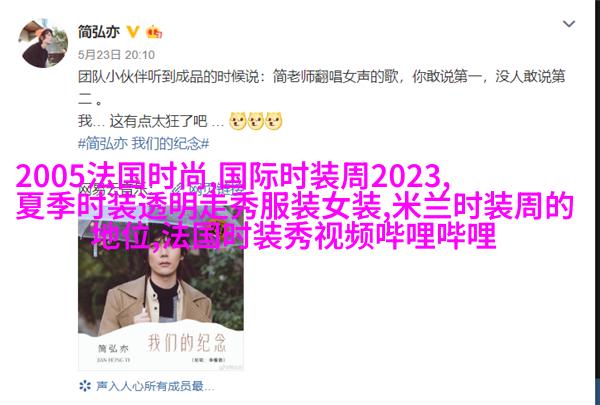Click the first doge emoji in post
This screenshot has width=600, height=405.
tap(238, 121)
